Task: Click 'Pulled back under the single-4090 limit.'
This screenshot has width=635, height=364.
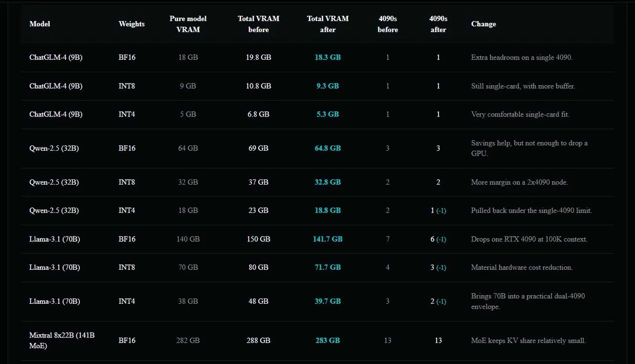Action: point(531,211)
